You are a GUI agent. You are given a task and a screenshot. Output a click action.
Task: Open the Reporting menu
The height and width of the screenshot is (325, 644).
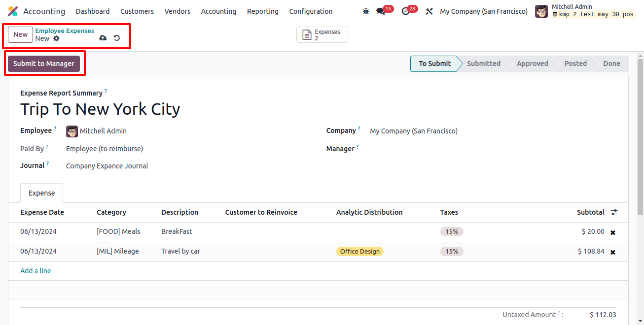coord(263,11)
